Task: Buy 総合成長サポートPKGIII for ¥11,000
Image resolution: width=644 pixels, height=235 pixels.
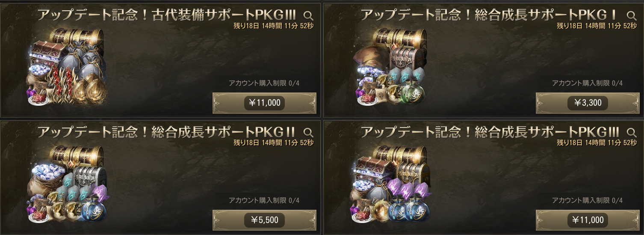Action: point(588,220)
